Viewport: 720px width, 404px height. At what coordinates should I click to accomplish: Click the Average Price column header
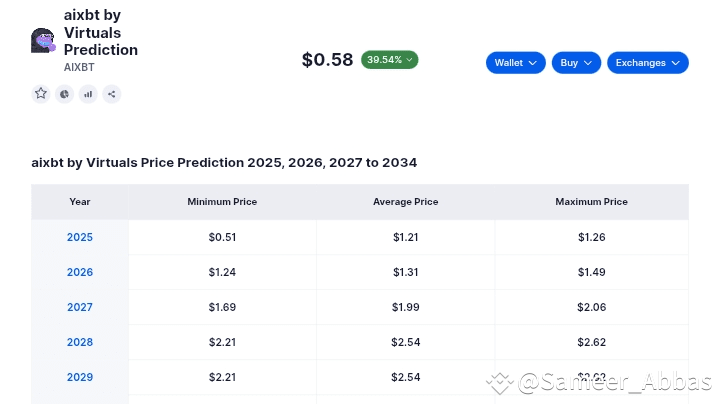tap(406, 202)
